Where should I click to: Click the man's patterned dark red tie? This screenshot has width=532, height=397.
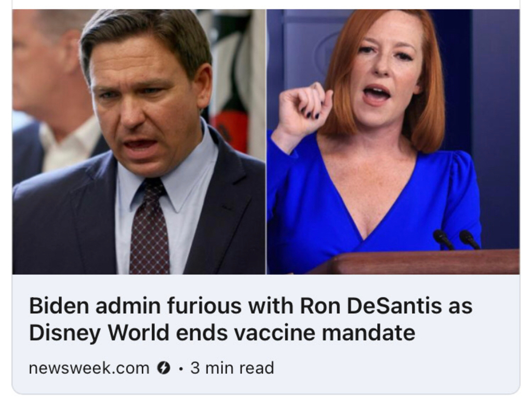click(149, 226)
